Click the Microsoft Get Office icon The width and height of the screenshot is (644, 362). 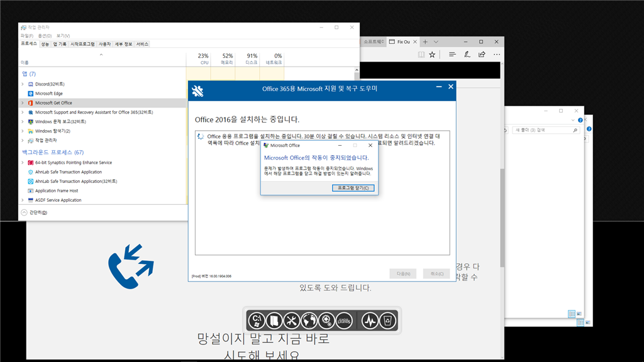click(30, 103)
